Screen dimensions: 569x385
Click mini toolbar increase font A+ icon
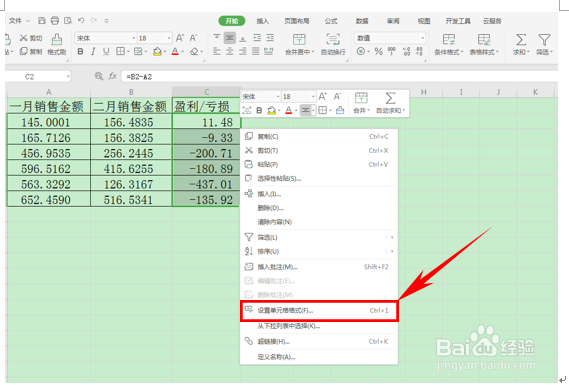point(322,97)
